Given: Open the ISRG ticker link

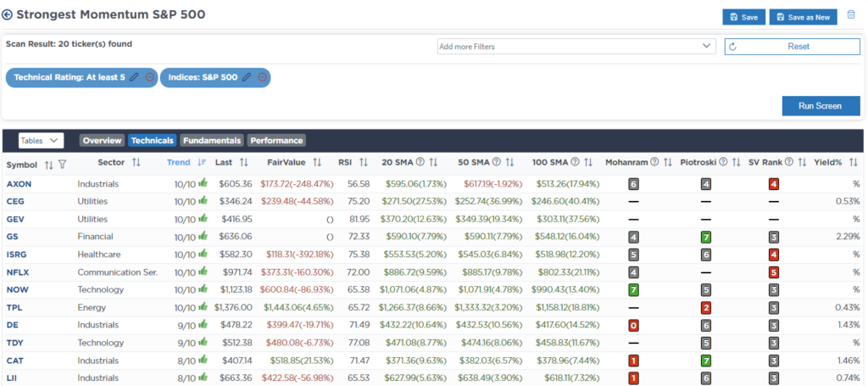Looking at the screenshot, I should point(17,255).
